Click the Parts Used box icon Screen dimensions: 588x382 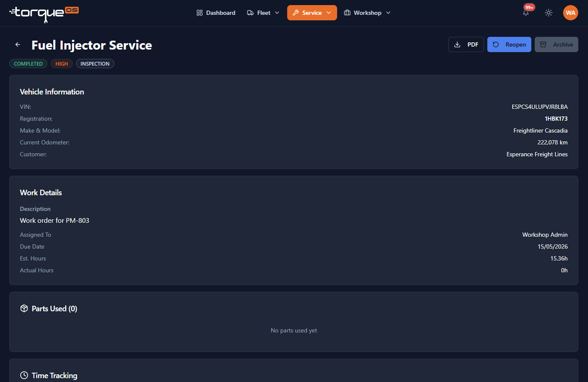pyautogui.click(x=24, y=308)
